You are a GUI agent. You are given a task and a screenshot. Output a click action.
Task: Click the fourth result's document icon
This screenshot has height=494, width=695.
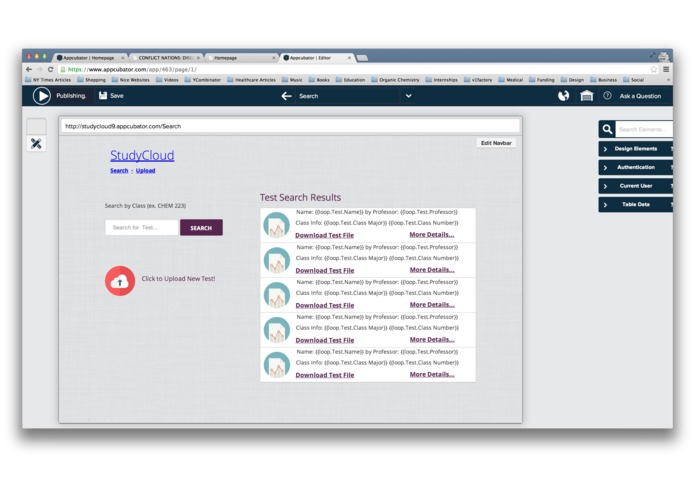(277, 330)
